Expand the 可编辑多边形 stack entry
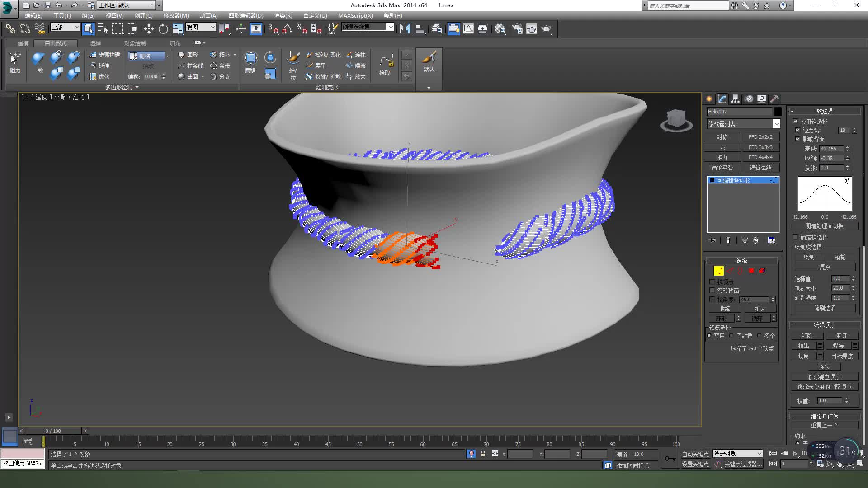This screenshot has width=868, height=488. tap(712, 180)
